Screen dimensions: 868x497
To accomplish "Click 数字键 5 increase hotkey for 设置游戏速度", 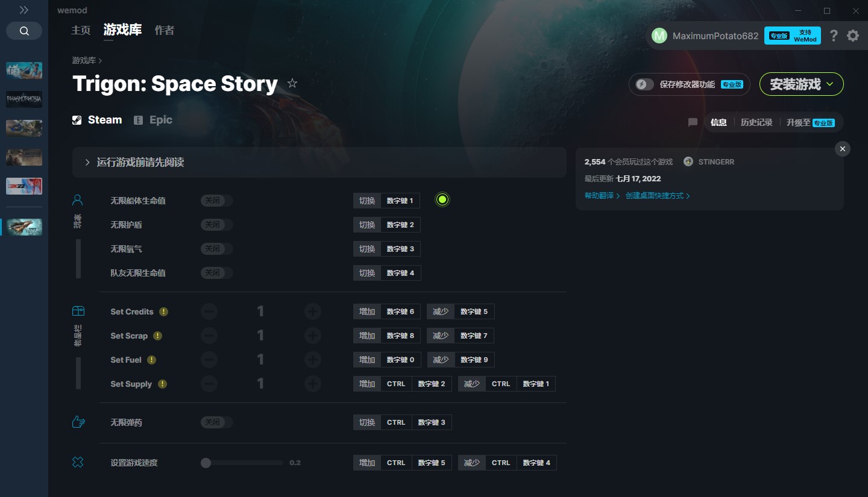I will (x=432, y=463).
